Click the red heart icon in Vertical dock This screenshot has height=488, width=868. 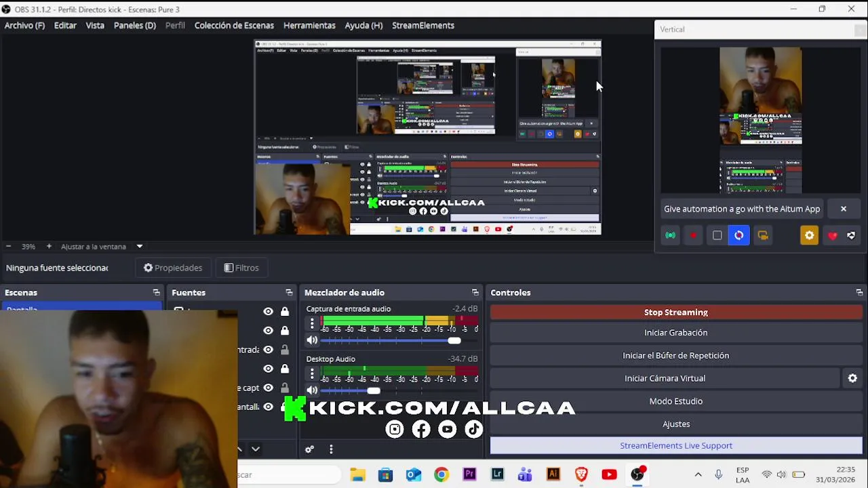(x=833, y=235)
